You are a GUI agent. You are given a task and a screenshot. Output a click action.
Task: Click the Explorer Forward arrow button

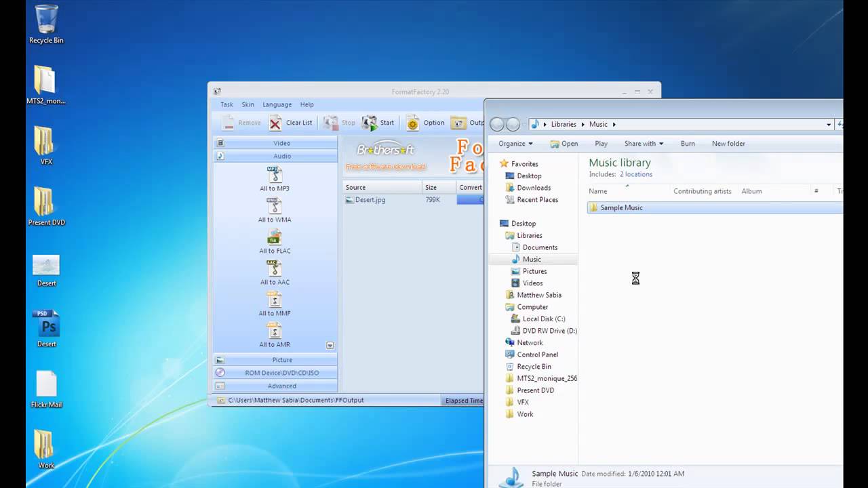pyautogui.click(x=513, y=124)
